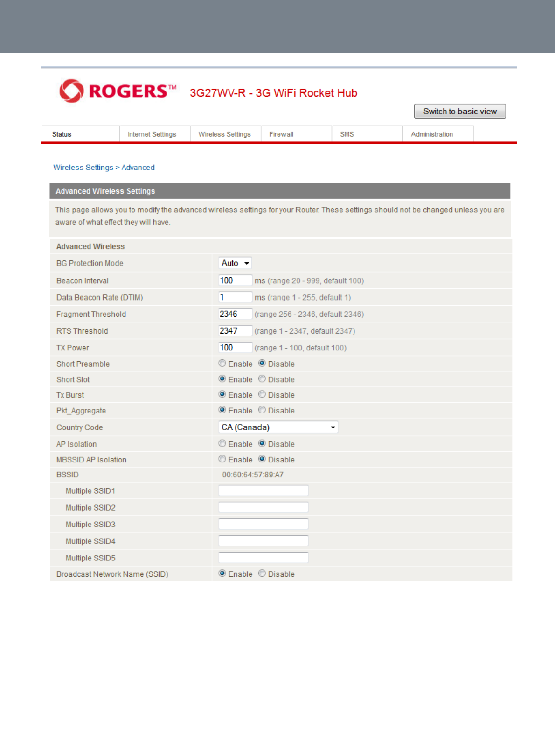Select Enable for Pkt_Aggregate
The image size is (555, 756).
[222, 410]
